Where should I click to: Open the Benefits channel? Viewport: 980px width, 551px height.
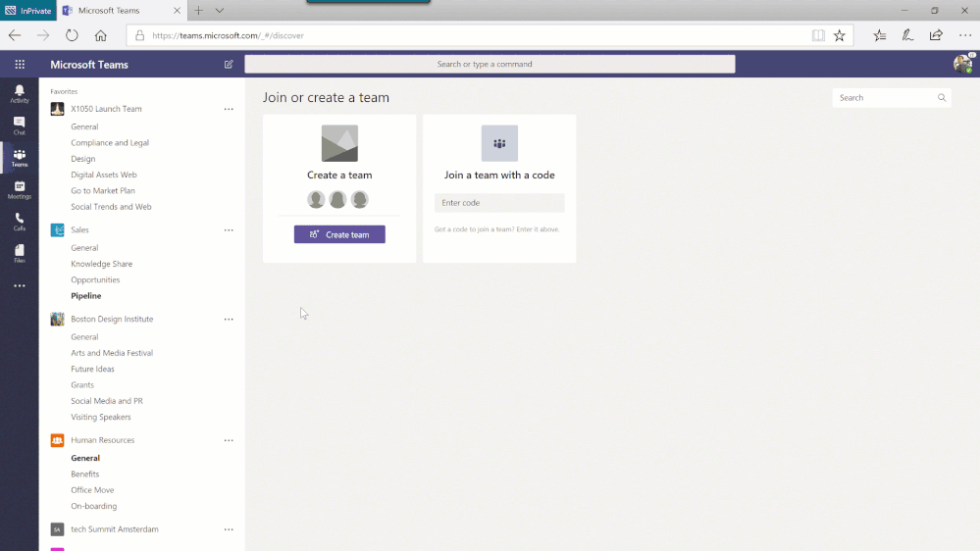(85, 475)
